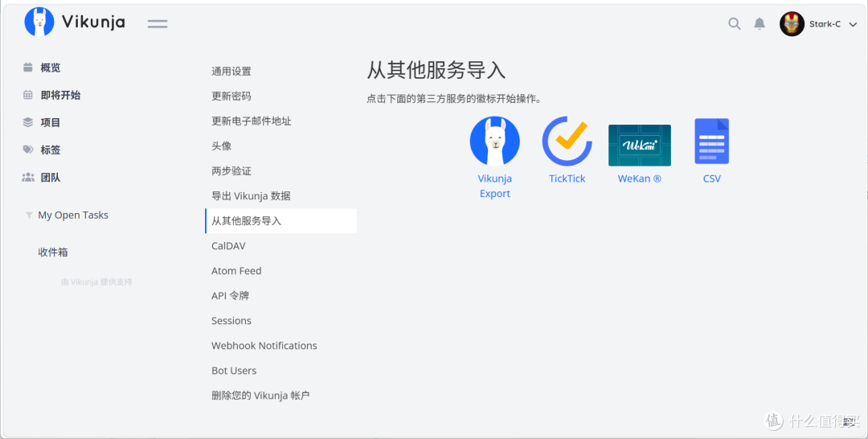This screenshot has width=868, height=439.
Task: Click the Vikunja llama logo in header
Action: 39,23
